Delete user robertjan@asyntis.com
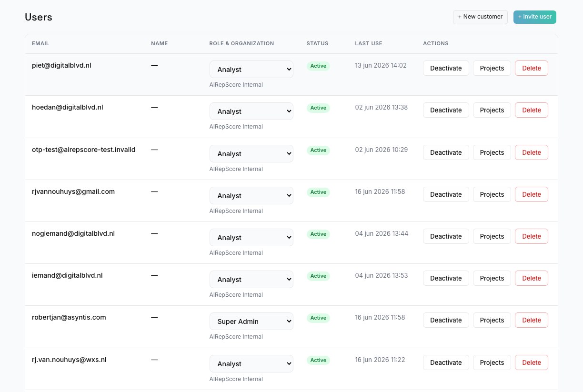 coord(532,320)
